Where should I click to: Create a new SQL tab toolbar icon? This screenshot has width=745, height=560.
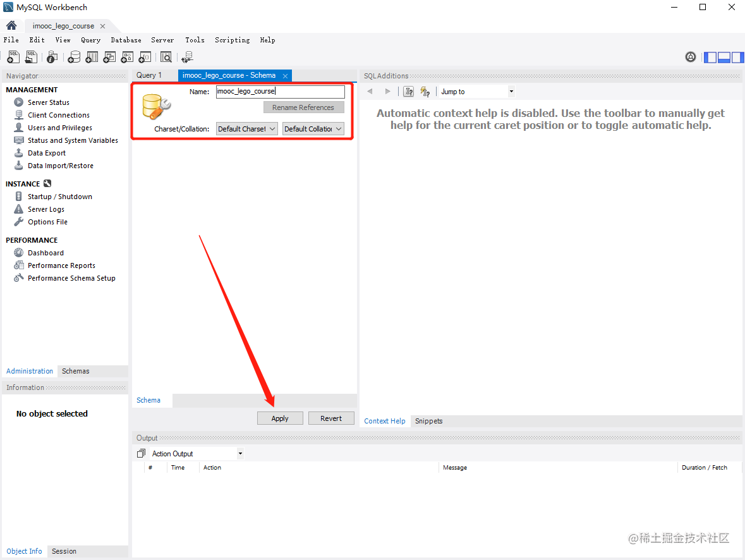[x=13, y=57]
